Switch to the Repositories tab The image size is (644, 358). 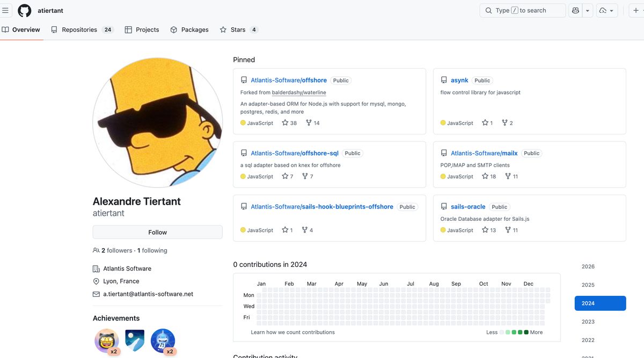[x=82, y=29]
